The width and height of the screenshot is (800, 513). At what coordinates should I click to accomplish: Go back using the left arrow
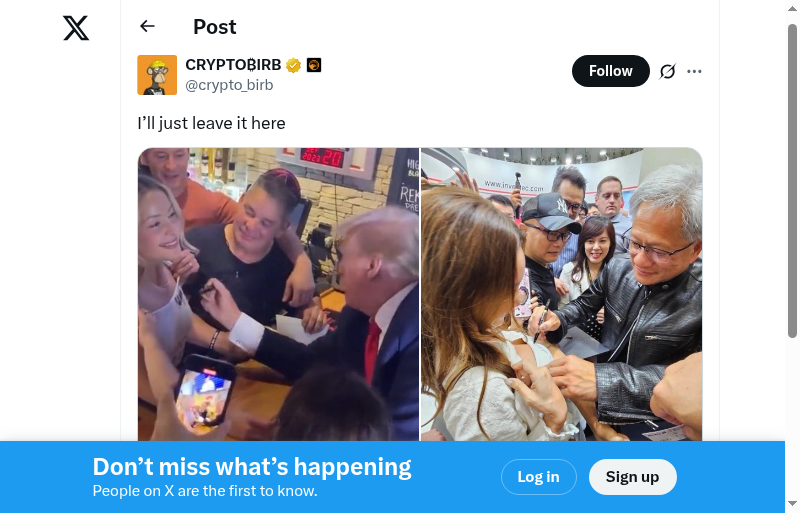[147, 26]
